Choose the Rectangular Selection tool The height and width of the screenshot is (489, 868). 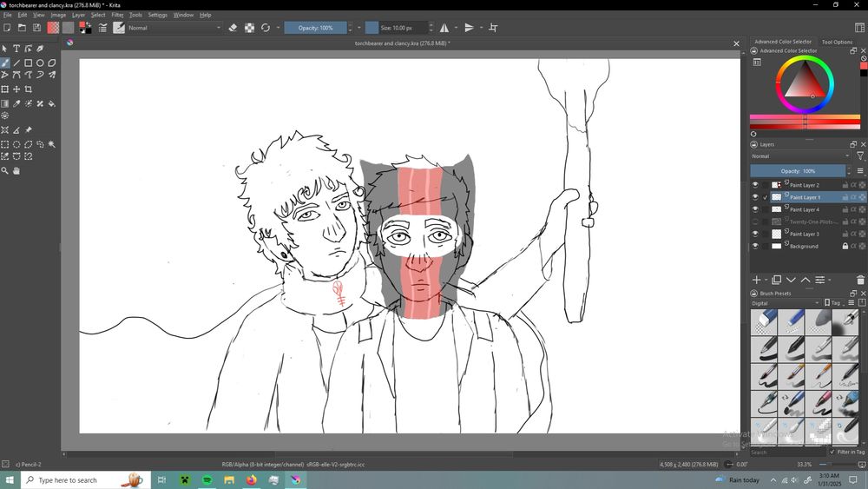coord(5,144)
